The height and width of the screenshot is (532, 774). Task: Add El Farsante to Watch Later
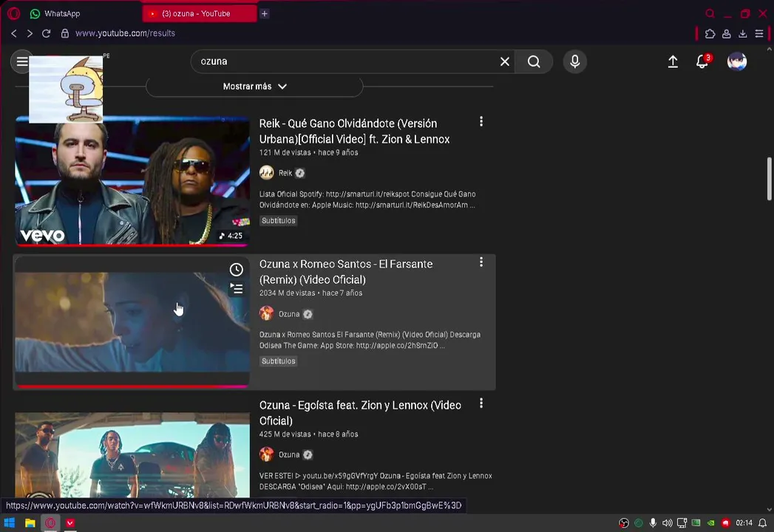click(x=237, y=270)
